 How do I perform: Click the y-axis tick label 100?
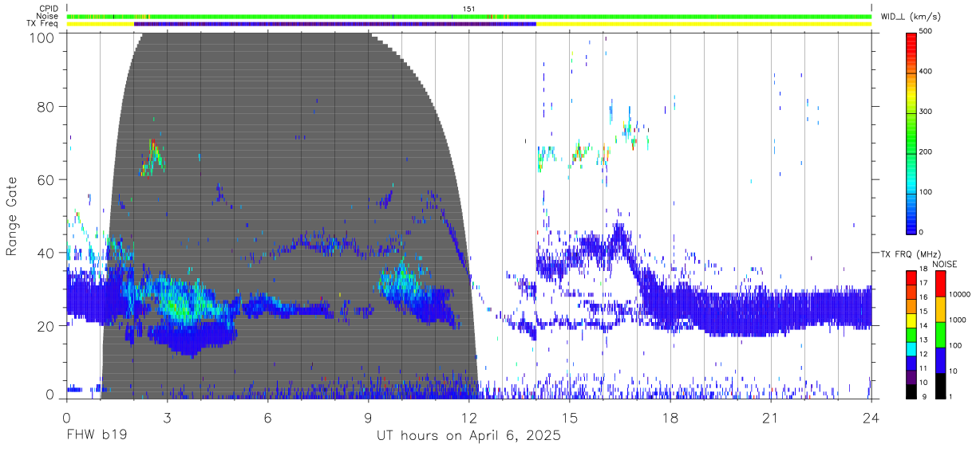pyautogui.click(x=41, y=37)
